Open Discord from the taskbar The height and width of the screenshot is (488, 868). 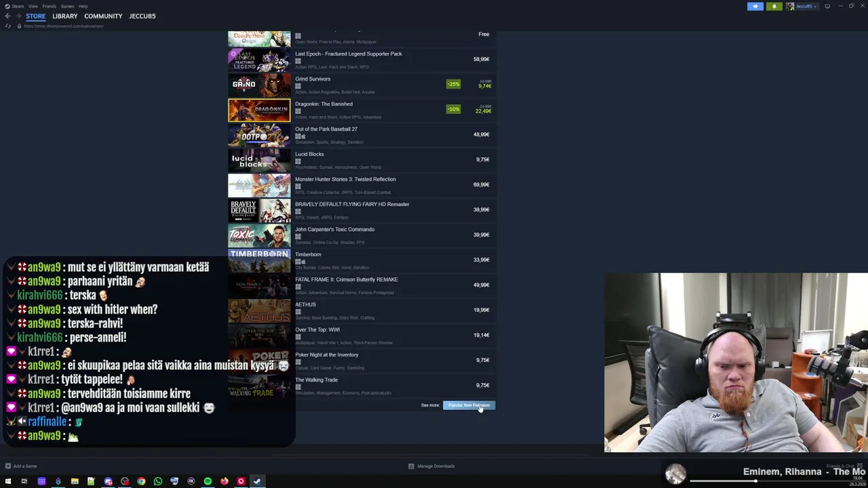tap(108, 481)
